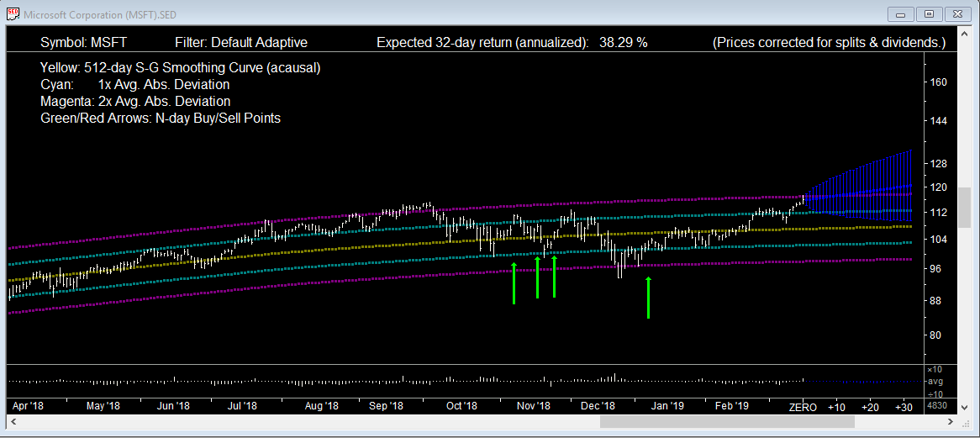Click the 144 price axis label

pos(940,120)
